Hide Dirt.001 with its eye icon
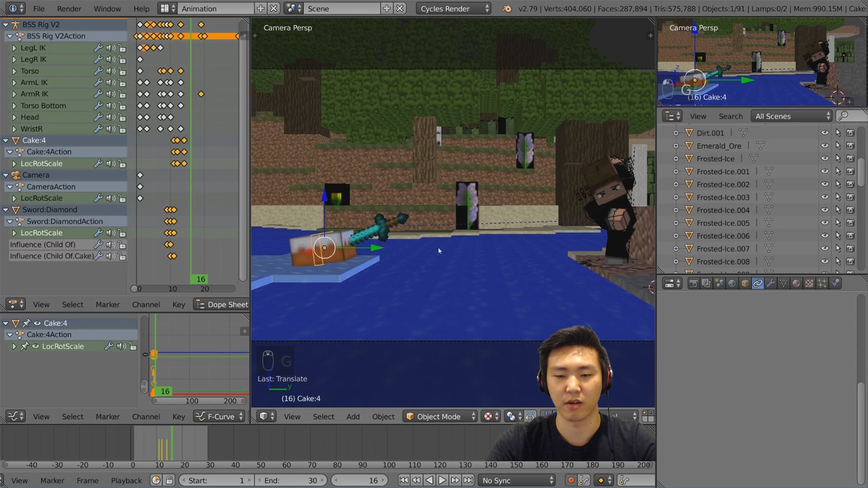 (825, 133)
